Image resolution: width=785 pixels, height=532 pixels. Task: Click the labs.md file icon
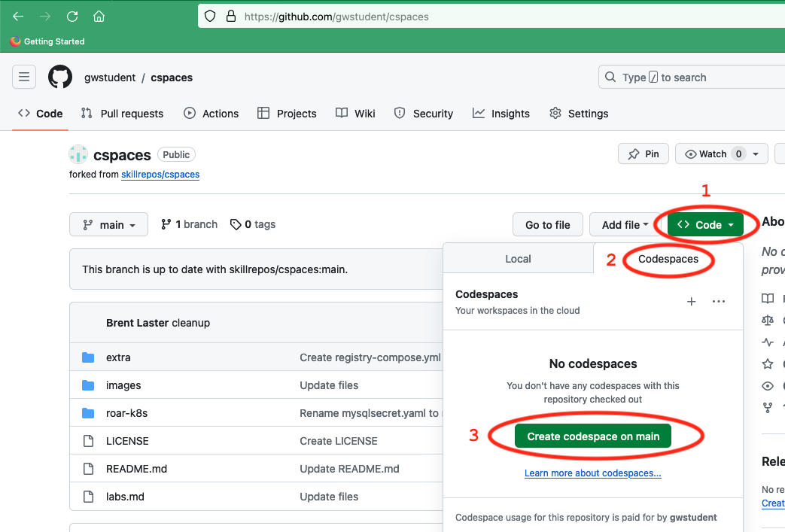click(x=88, y=497)
